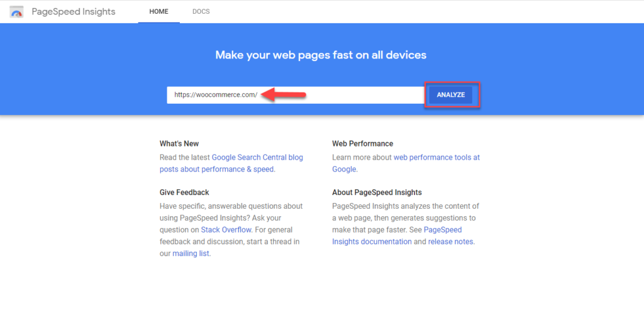
Task: Open the release notes link
Action: pos(450,241)
